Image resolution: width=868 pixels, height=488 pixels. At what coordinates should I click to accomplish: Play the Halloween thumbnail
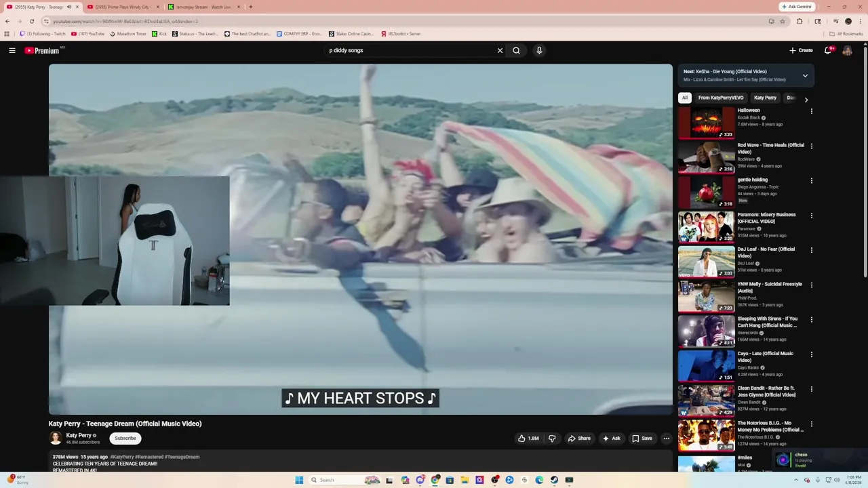pos(706,123)
